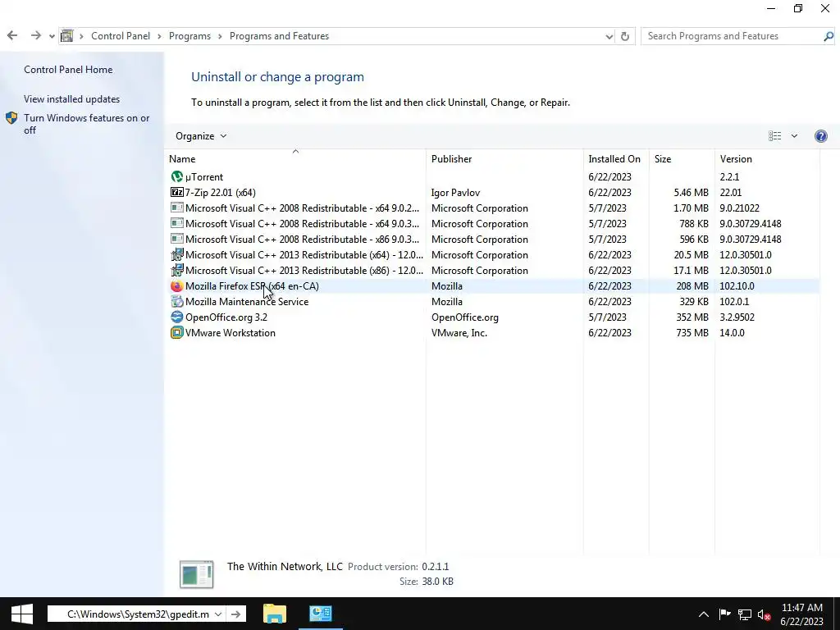The image size is (840, 630).
Task: Open Turn Windows features on or off
Action: 87,124
